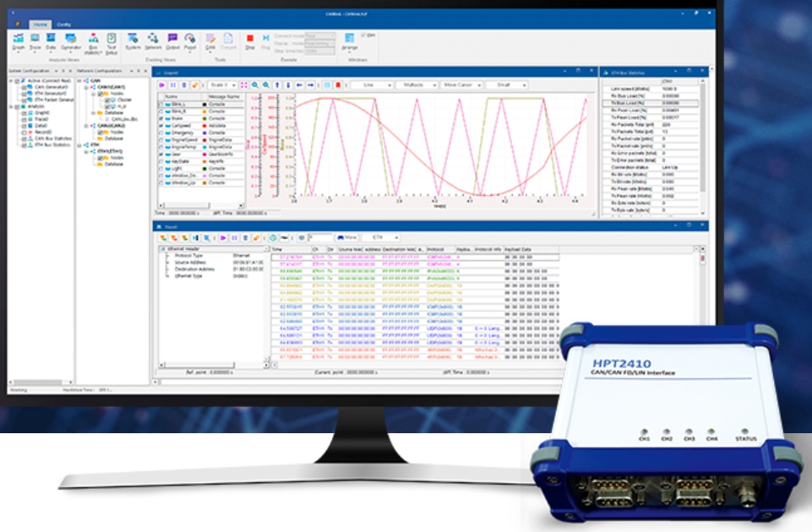This screenshot has height=532, width=812.
Task: Start plotting with Graph window play icon
Action: [162, 85]
